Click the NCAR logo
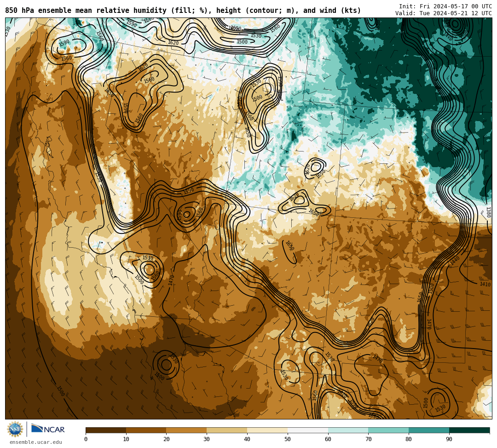497x448 pixels. point(48,429)
